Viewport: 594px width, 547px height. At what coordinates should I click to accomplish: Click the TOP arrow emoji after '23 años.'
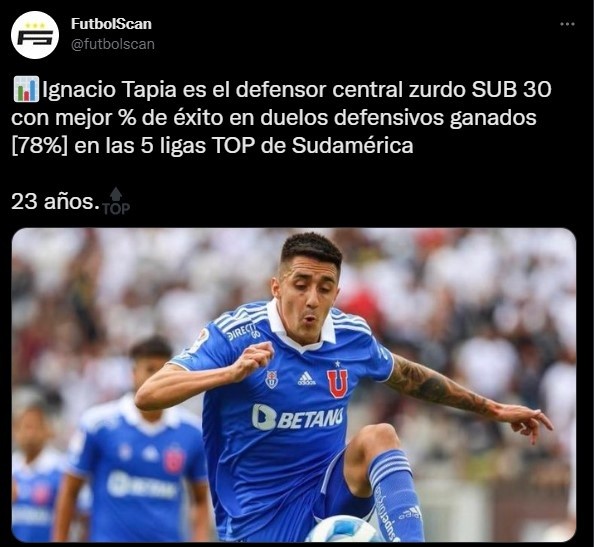[x=116, y=201]
